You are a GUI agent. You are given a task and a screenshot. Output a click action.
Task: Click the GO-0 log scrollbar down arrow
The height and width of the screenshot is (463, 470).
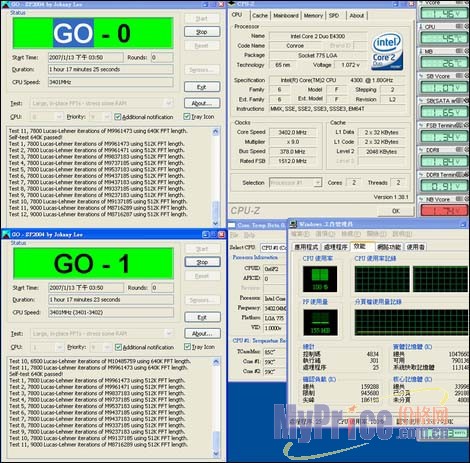[x=215, y=223]
